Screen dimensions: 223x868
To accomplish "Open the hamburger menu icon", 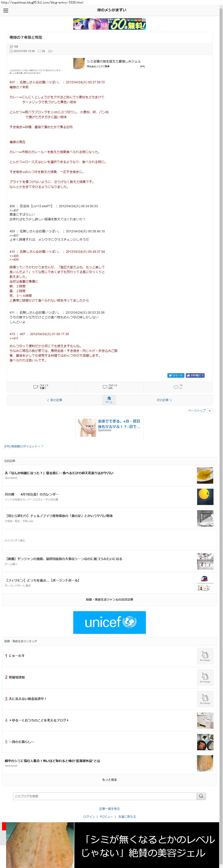I will [x=5, y=10].
